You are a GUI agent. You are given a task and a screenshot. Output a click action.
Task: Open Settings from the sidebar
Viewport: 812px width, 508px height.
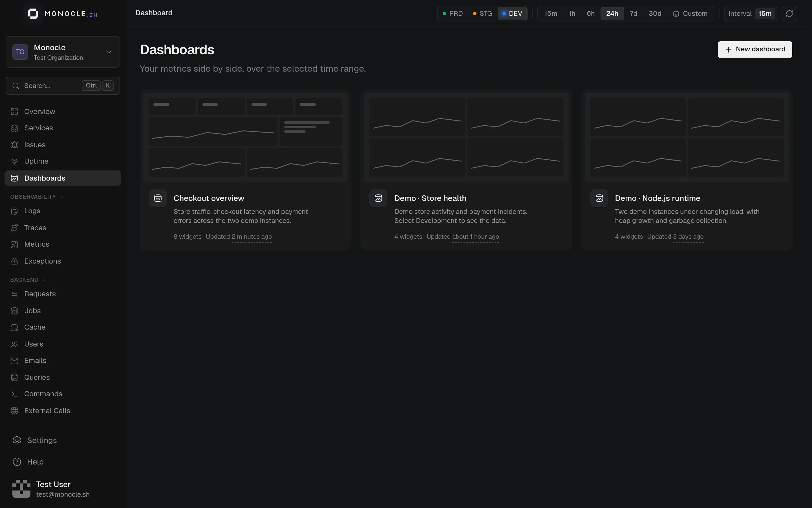63,441
